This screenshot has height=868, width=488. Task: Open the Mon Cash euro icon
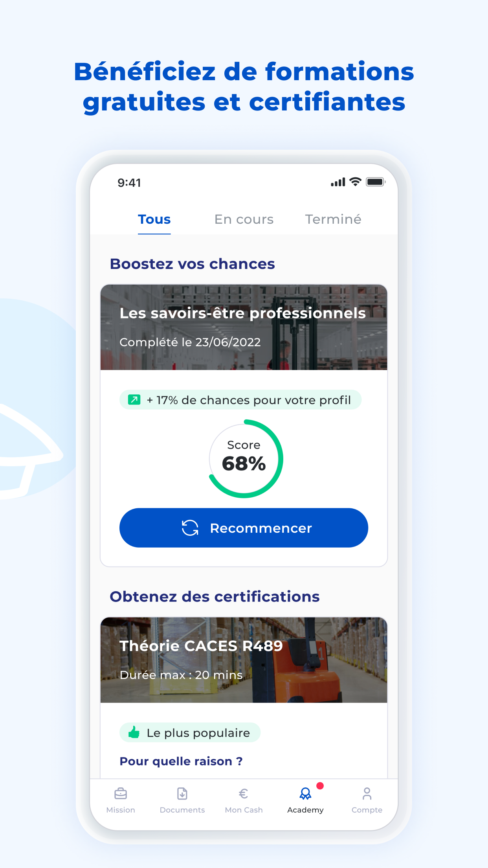(x=244, y=794)
